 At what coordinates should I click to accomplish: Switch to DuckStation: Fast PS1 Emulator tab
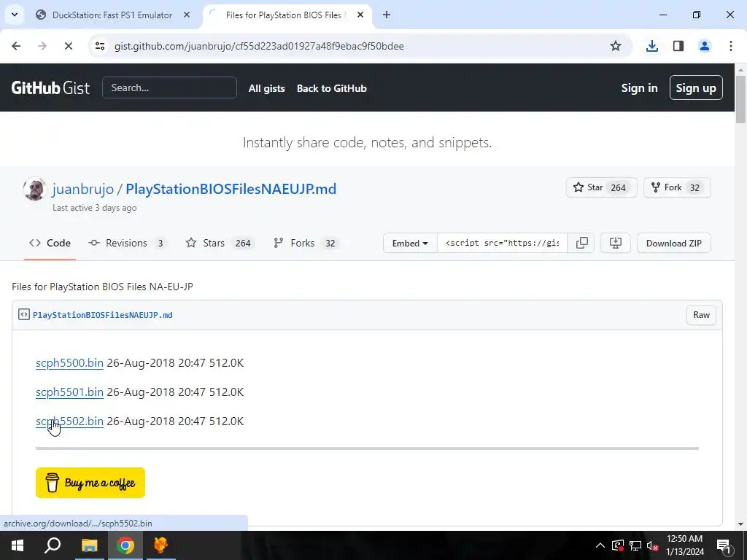tap(112, 15)
